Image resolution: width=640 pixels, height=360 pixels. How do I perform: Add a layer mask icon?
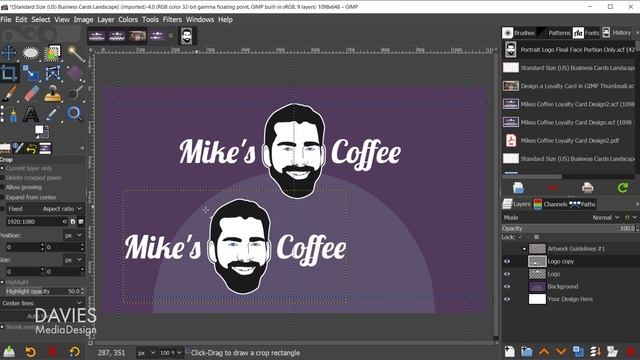pyautogui.click(x=613, y=351)
